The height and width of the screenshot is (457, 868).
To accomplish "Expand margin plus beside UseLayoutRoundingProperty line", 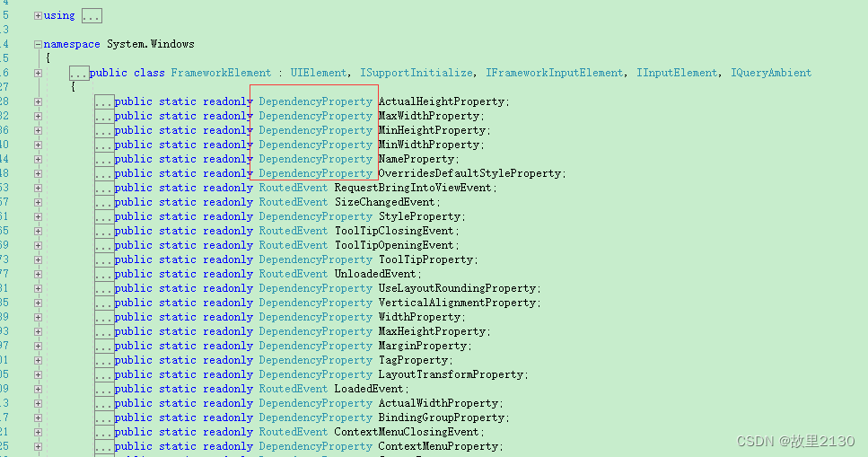I will (x=38, y=289).
